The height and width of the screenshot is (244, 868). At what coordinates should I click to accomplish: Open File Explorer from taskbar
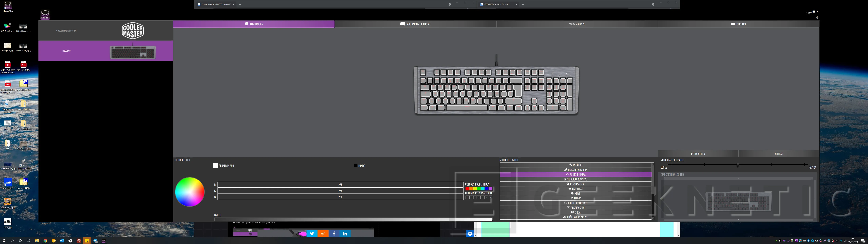coord(37,241)
